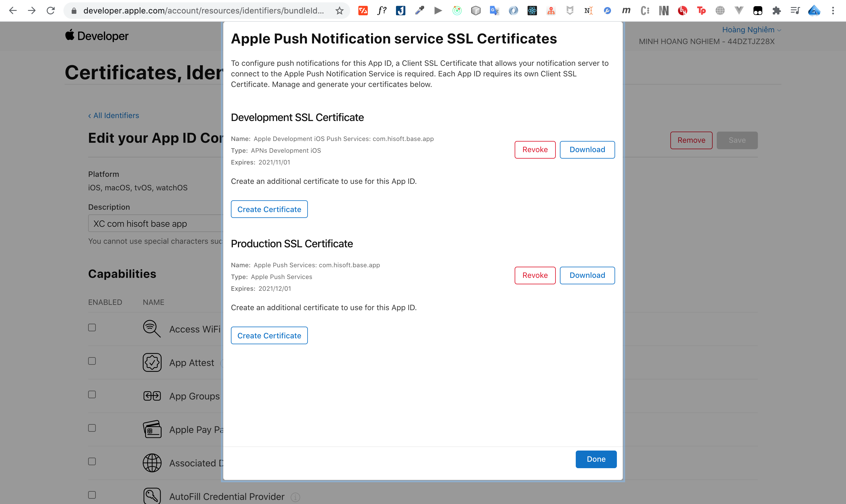Reload the current page
Image resolution: width=846 pixels, height=504 pixels.
pyautogui.click(x=51, y=11)
